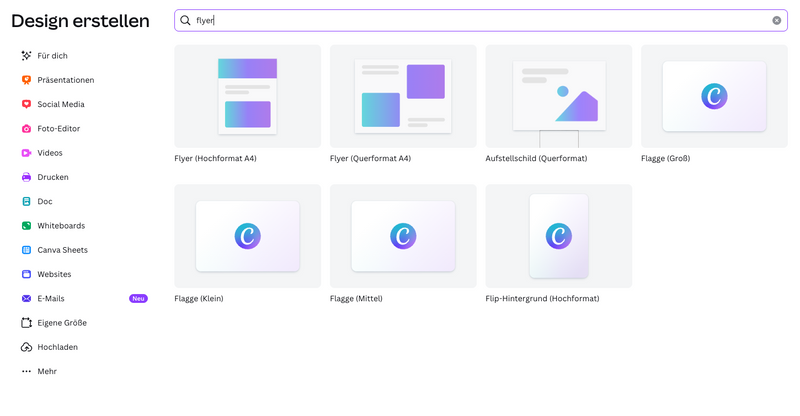Viewport: 800px width, 416px height.
Task: Click the Präsentationen sidebar icon
Action: click(26, 80)
